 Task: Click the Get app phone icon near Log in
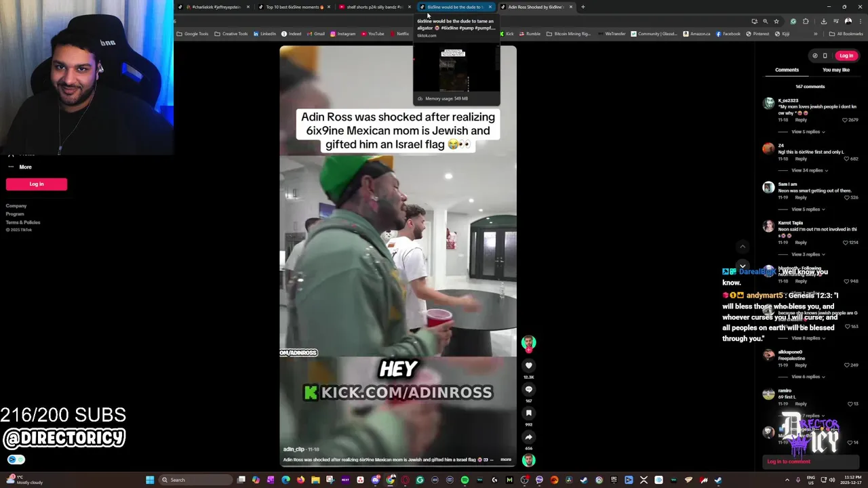pos(825,56)
